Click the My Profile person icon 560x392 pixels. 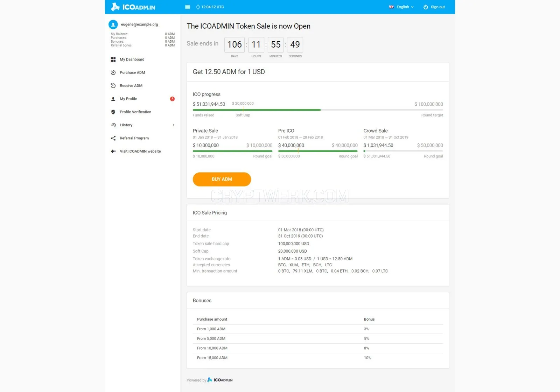pos(113,99)
